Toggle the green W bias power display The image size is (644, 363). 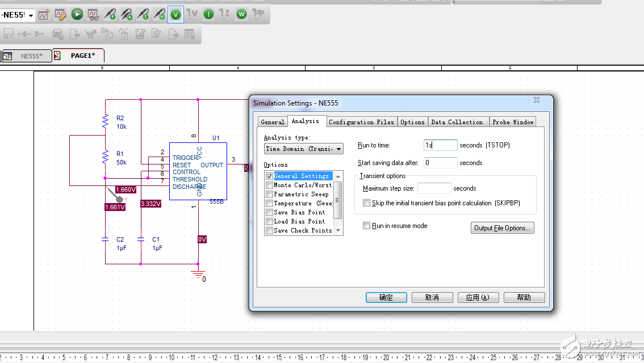point(242,15)
